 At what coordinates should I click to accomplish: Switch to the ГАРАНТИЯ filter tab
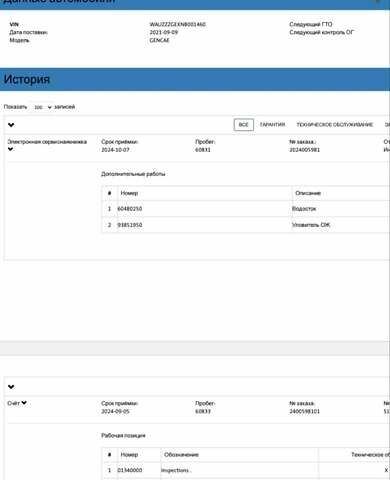(x=272, y=125)
